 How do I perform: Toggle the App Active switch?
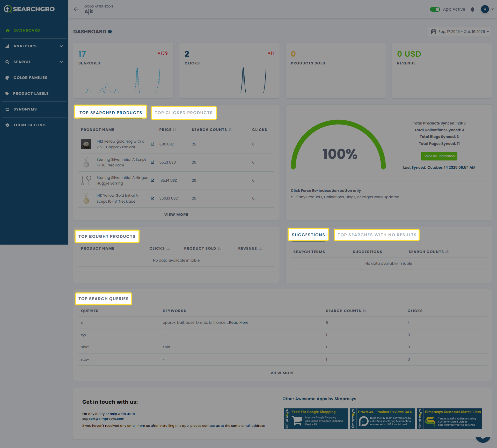(x=435, y=9)
